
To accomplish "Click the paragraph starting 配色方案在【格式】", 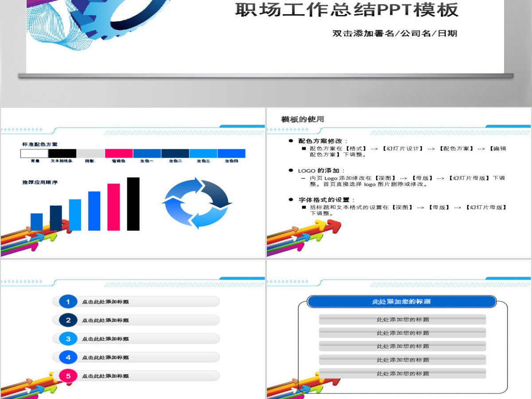I will click(x=408, y=151).
